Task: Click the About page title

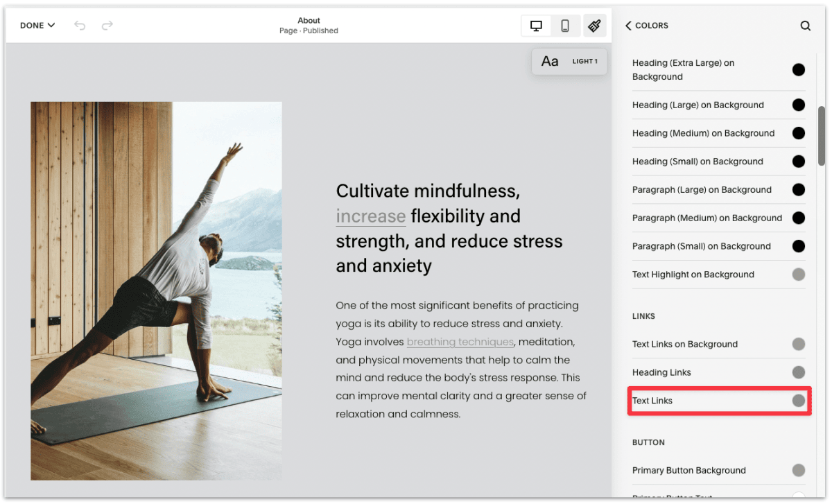Action: [309, 20]
